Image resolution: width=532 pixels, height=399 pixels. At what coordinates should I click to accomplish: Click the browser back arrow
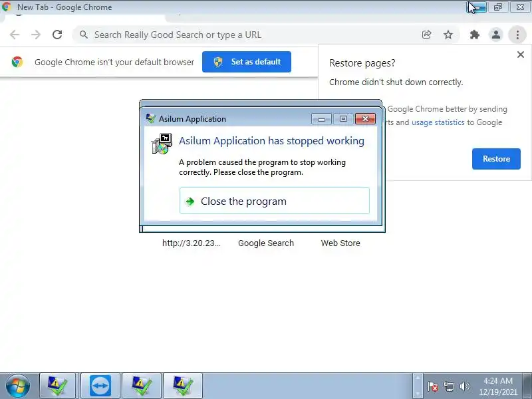click(x=15, y=35)
